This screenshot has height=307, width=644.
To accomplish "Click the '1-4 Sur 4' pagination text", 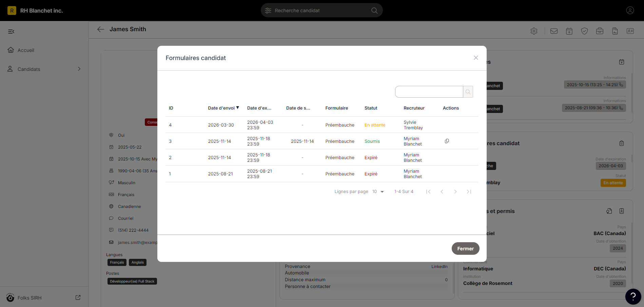I will [404, 192].
